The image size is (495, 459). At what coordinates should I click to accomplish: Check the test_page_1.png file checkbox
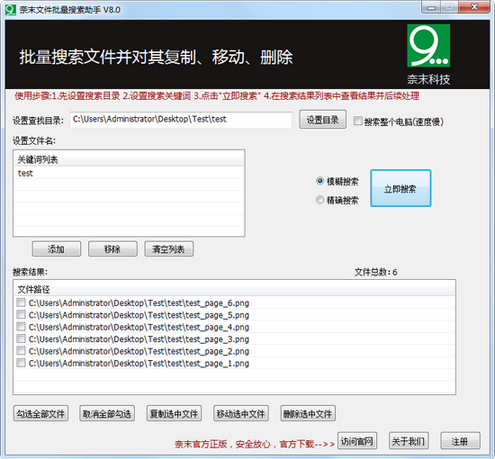[21, 363]
